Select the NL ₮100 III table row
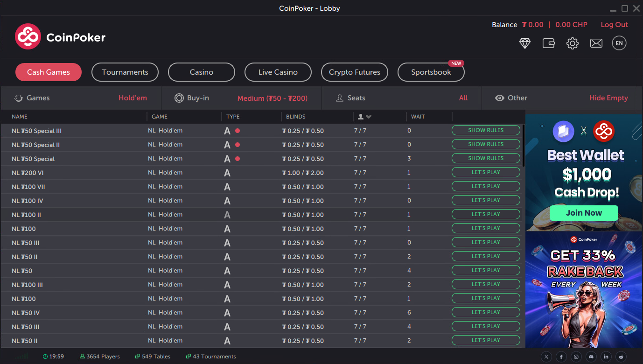 pyautogui.click(x=262, y=285)
